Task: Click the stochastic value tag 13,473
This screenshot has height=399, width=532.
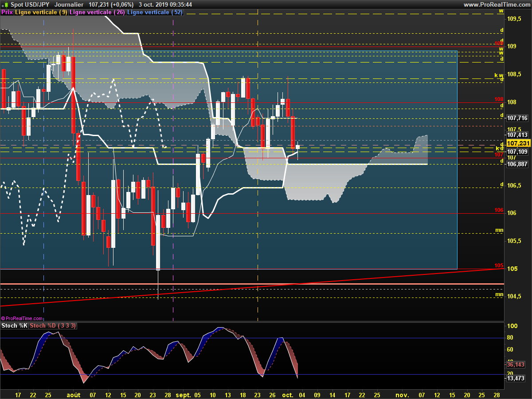Action: pos(515,378)
